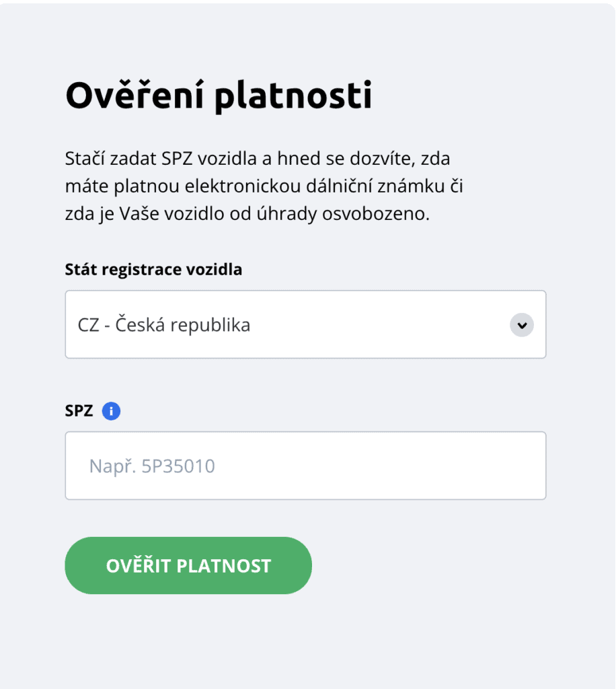This screenshot has height=689, width=616.
Task: Click the blue info icon beside SPZ
Action: pos(111,411)
